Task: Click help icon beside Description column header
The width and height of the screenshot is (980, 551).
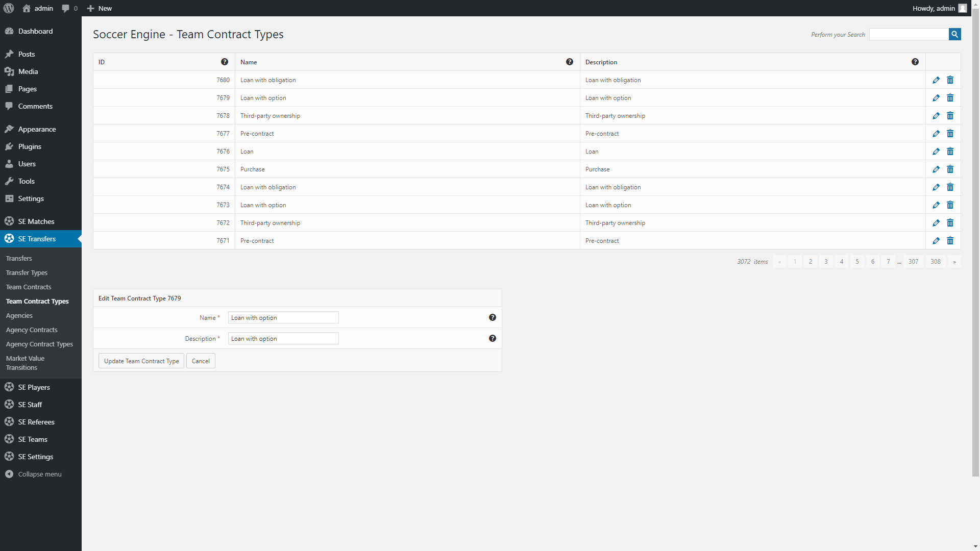Action: 915,62
